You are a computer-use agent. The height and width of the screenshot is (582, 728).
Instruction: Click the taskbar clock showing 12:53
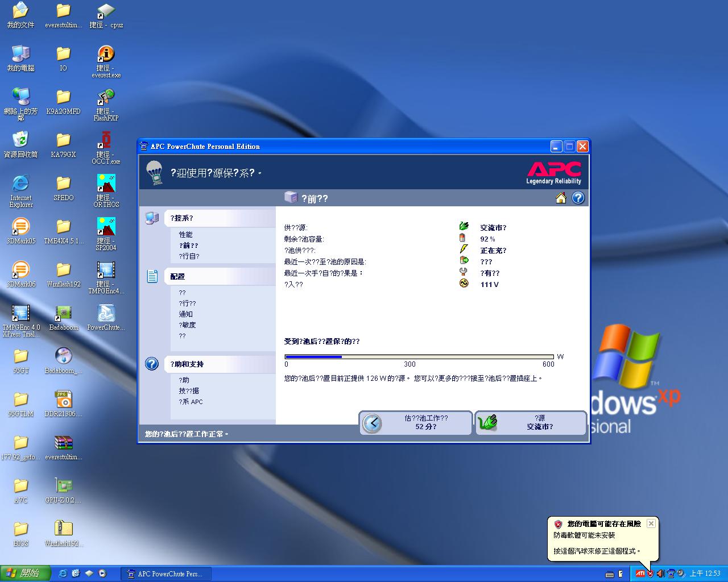tap(705, 573)
